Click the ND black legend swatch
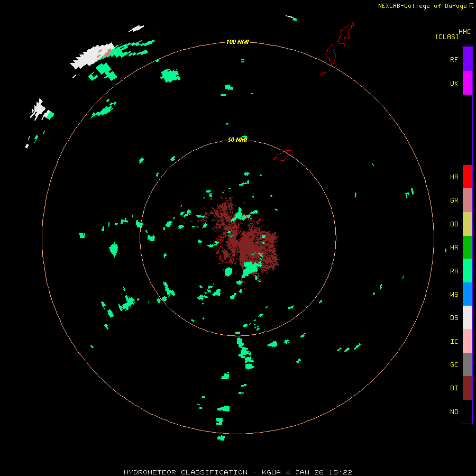Screen dimensions: 476x476 pos(467,411)
